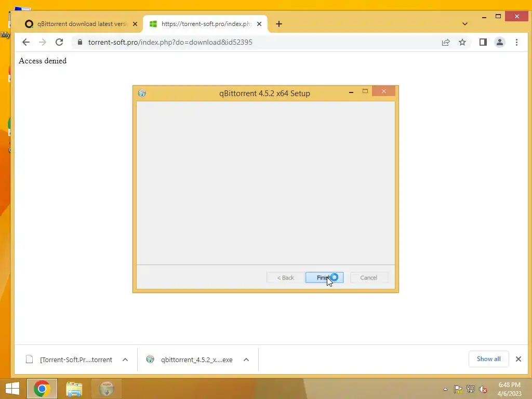Image resolution: width=532 pixels, height=399 pixels.
Task: Go forward in browser history
Action: (x=43, y=42)
